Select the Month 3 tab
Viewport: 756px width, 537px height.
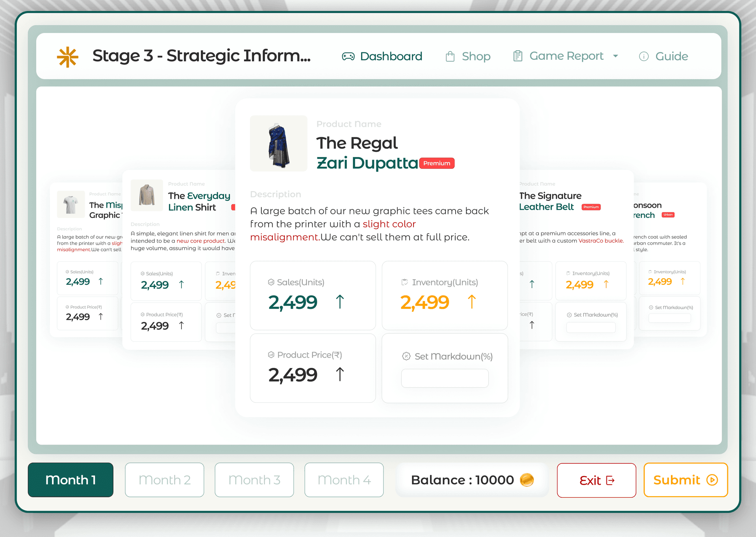pos(254,480)
